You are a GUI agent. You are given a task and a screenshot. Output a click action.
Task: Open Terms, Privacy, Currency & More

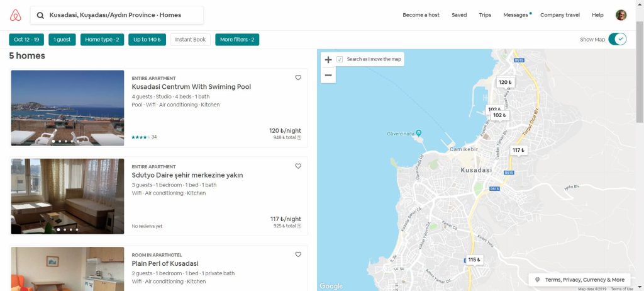[579, 280]
